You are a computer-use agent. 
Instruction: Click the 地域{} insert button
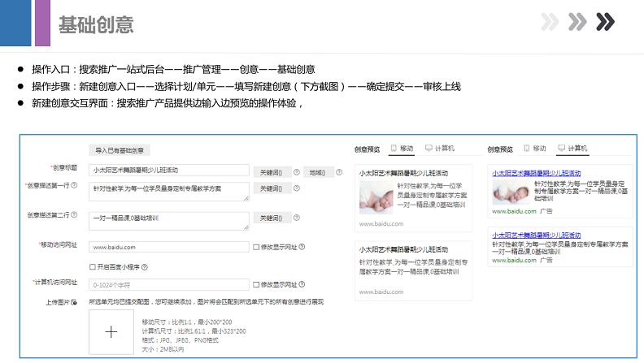coord(317,172)
